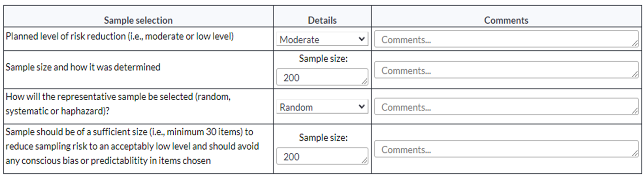Click the dropdown arrow beside Random
This screenshot has height=179, width=644.
pyautogui.click(x=361, y=107)
